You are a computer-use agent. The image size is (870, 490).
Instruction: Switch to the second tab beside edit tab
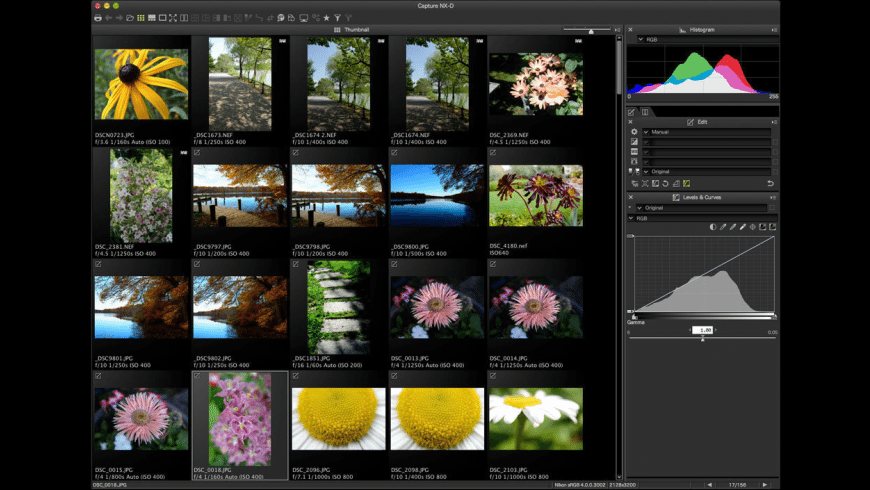point(645,112)
